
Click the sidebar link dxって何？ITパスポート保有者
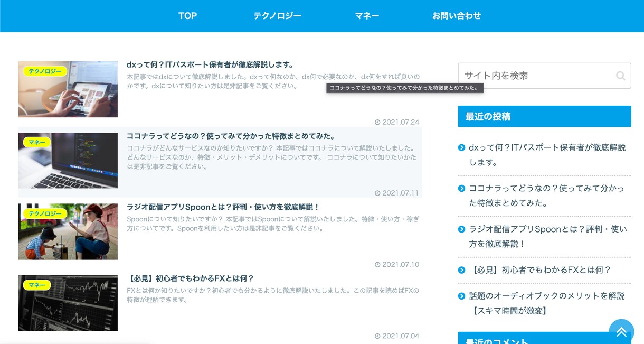(x=547, y=155)
